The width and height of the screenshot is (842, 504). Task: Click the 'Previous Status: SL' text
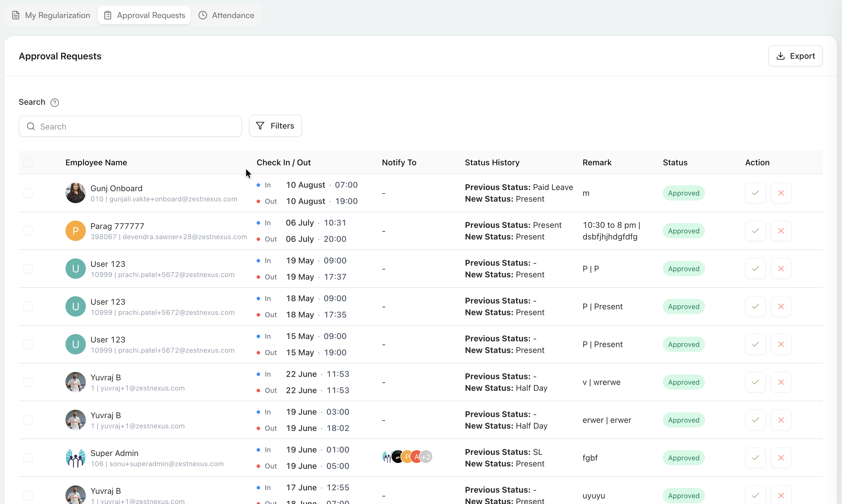click(x=504, y=452)
